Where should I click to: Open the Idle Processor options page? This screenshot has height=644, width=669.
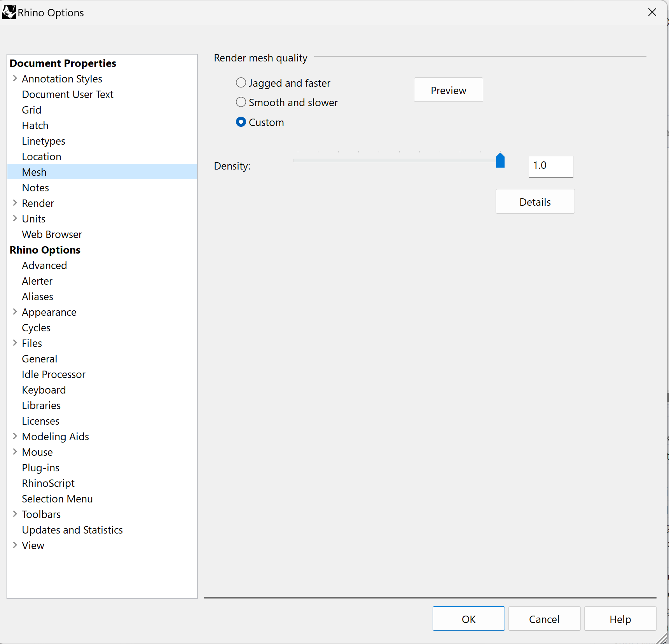point(54,374)
